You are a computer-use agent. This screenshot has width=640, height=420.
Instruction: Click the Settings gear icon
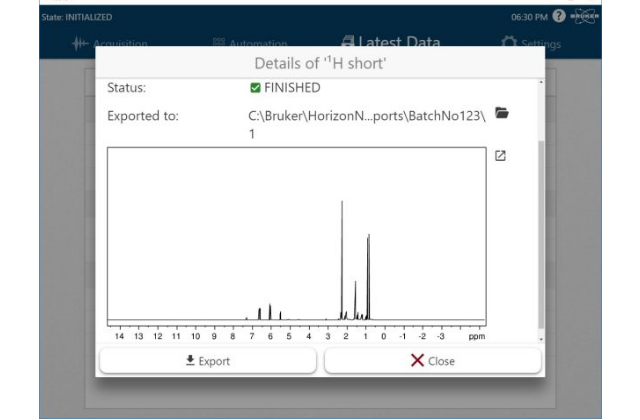tap(509, 44)
